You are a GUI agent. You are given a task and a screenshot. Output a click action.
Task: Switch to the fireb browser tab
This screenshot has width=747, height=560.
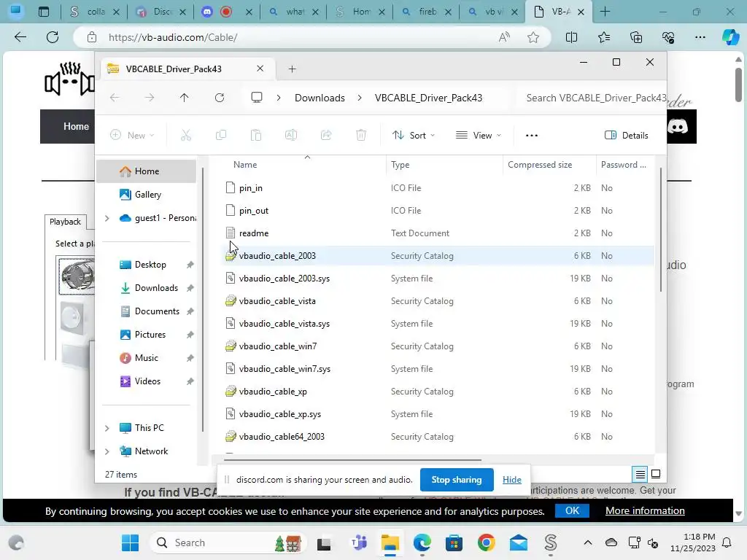tap(426, 12)
